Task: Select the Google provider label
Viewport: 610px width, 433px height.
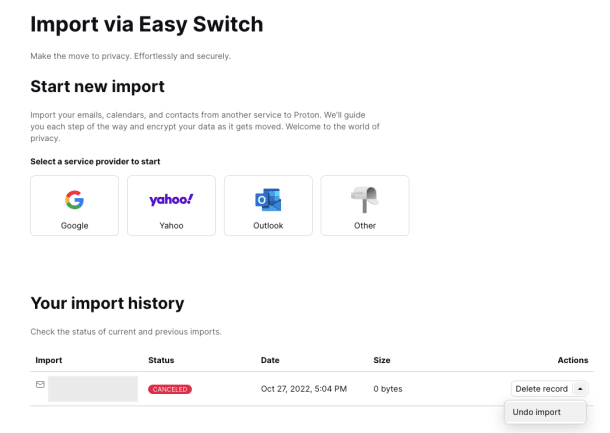Action: (74, 226)
